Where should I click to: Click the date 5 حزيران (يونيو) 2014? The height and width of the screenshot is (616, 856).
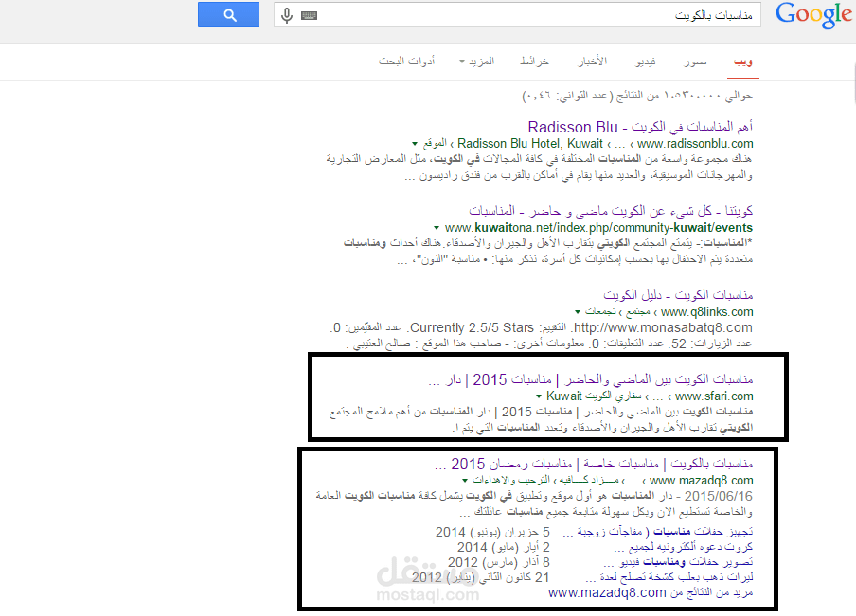pyautogui.click(x=492, y=532)
